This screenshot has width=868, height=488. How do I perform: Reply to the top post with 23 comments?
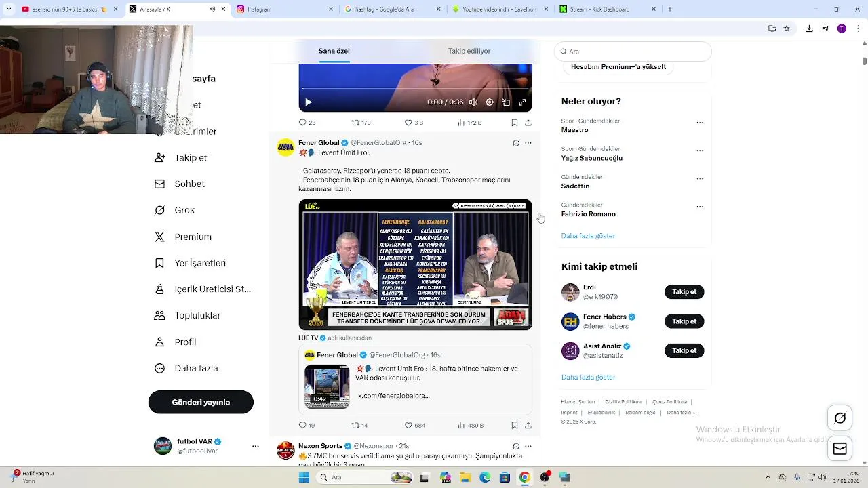coord(307,123)
